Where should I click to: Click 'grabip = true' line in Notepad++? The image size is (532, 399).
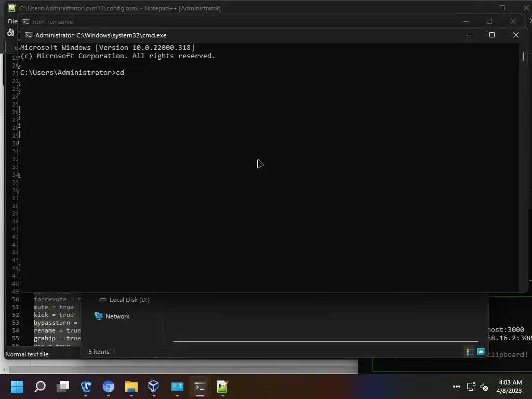tap(57, 338)
